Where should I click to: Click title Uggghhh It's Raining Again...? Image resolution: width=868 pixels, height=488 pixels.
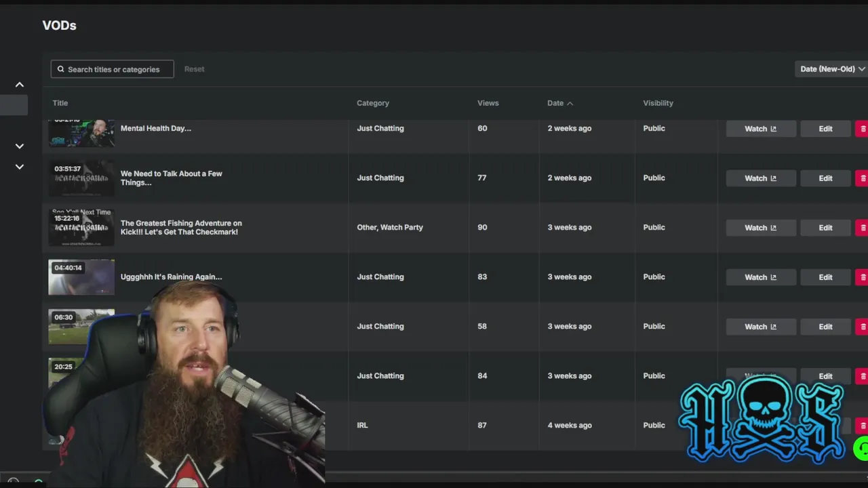(172, 277)
